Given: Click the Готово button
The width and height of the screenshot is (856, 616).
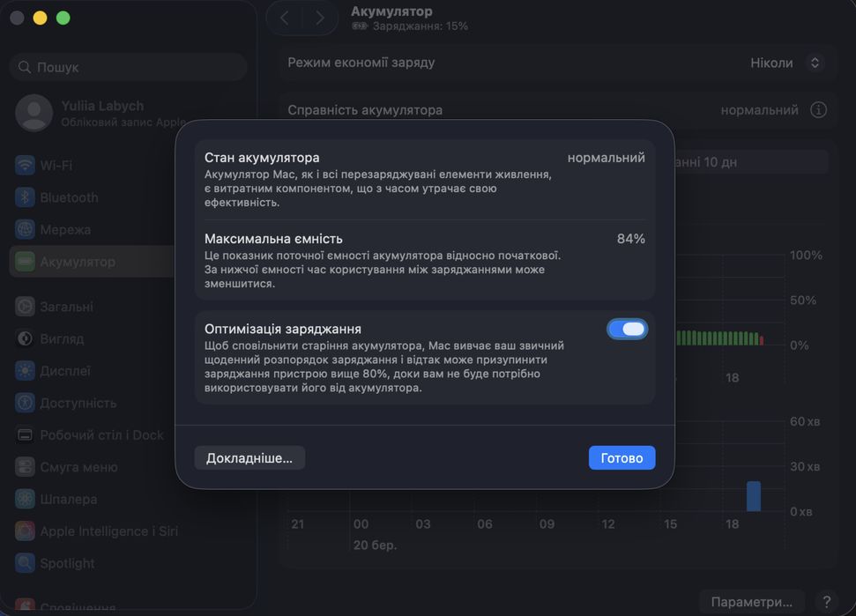Looking at the screenshot, I should [622, 458].
